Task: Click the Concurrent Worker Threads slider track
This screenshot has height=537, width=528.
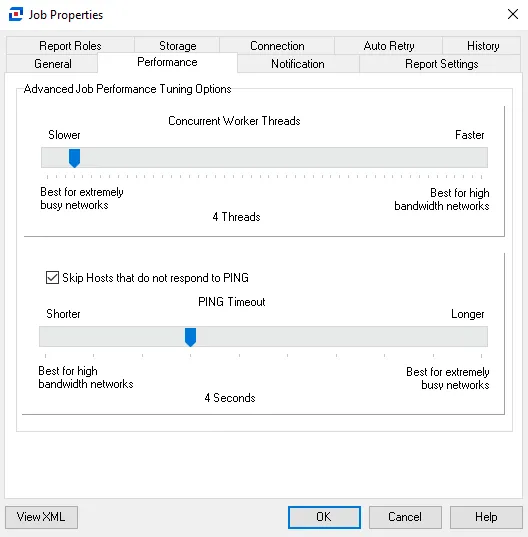Action: point(264,158)
